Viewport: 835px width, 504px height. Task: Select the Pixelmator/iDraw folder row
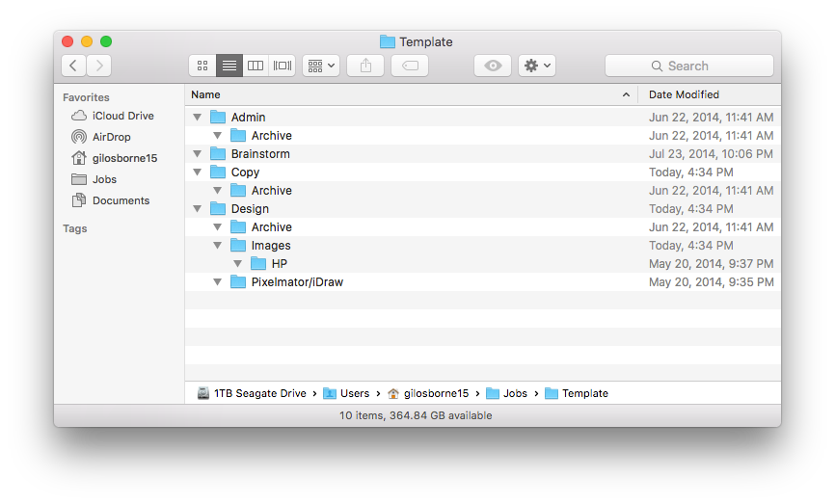pos(483,282)
